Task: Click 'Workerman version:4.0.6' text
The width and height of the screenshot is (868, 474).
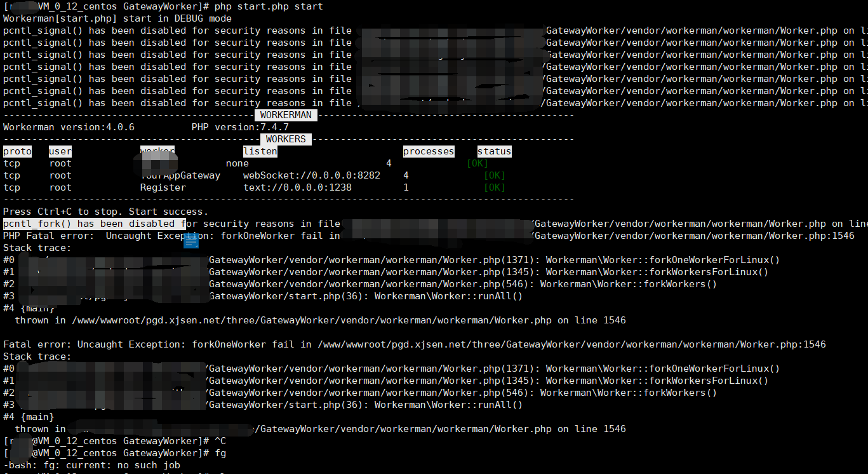Action: click(x=69, y=127)
